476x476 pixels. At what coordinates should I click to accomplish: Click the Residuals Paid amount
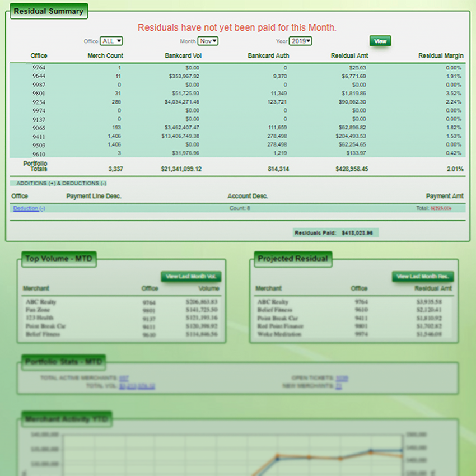357,233
